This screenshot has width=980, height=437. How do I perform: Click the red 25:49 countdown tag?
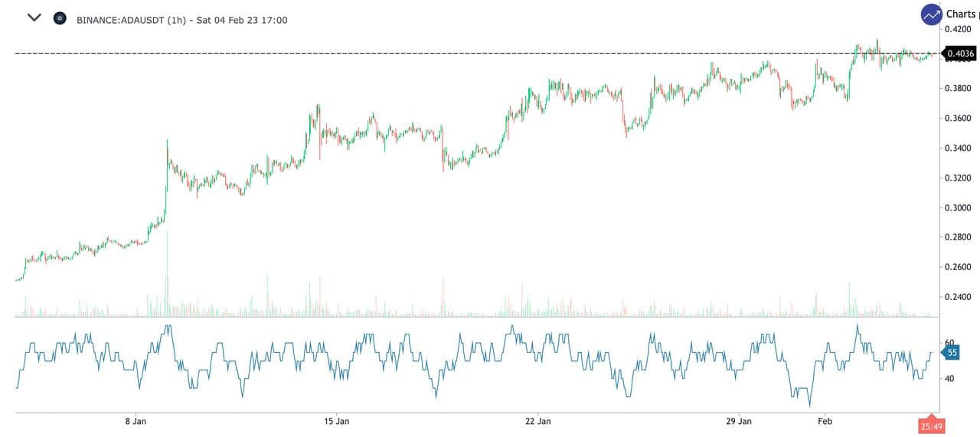[x=931, y=426]
